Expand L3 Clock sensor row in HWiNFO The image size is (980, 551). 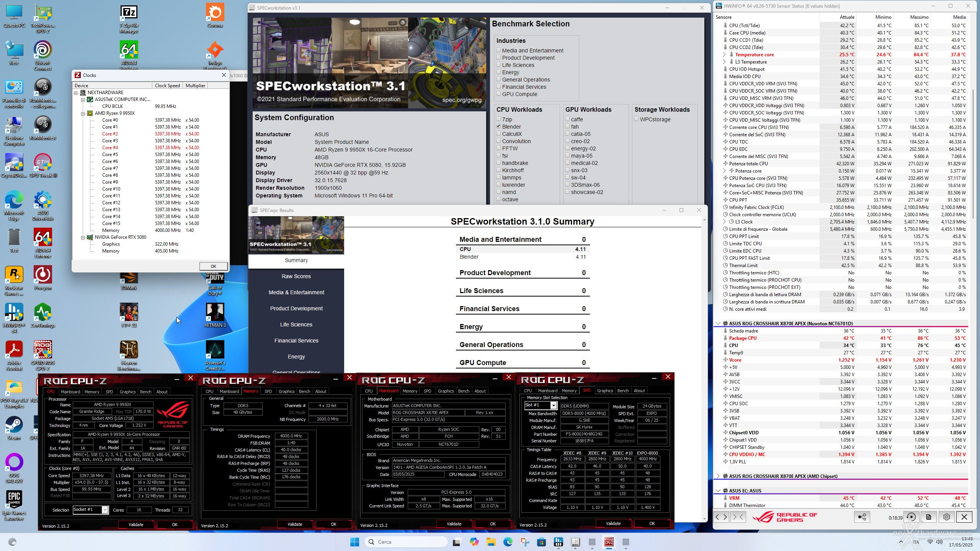click(724, 222)
